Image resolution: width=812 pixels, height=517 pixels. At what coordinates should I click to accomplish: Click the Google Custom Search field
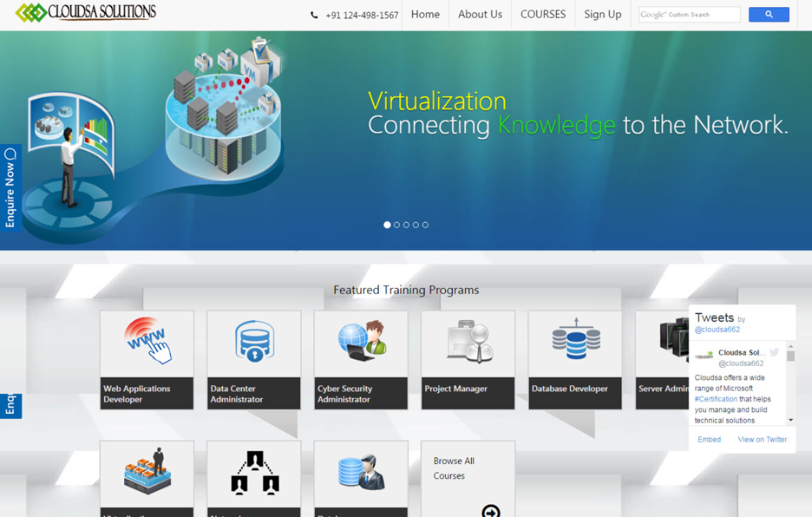coord(689,15)
